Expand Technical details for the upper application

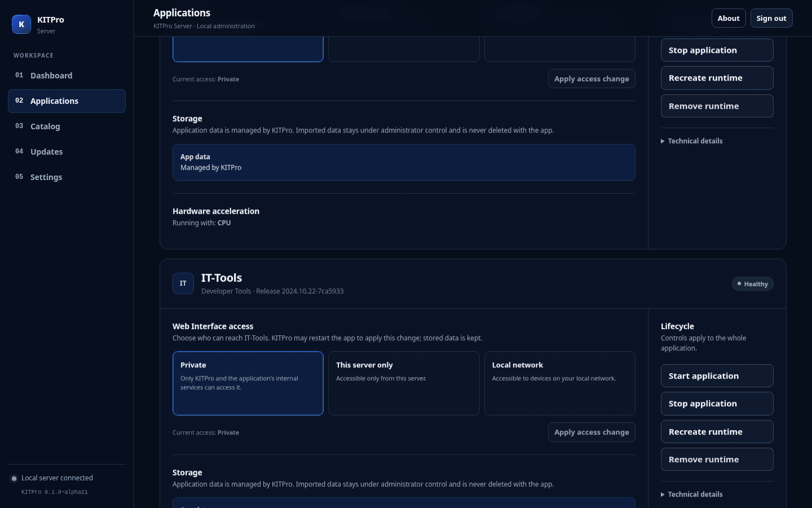pos(692,141)
